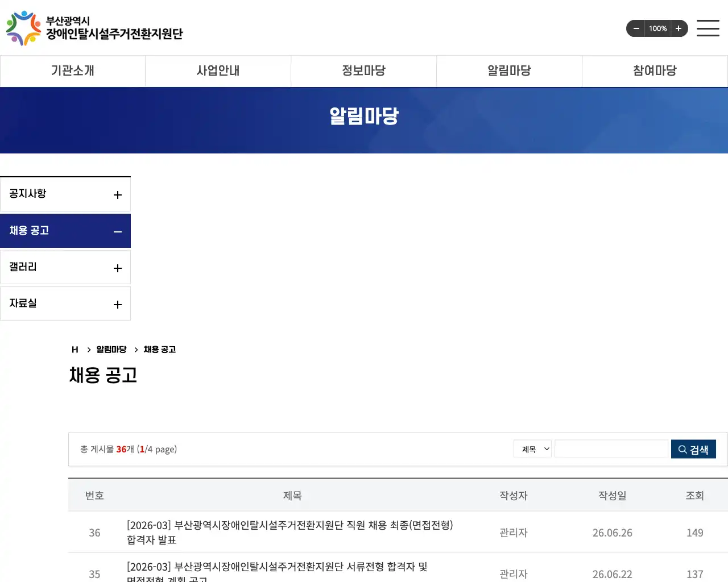728x582 pixels.
Task: Click the 작성자 column header
Action: click(514, 496)
